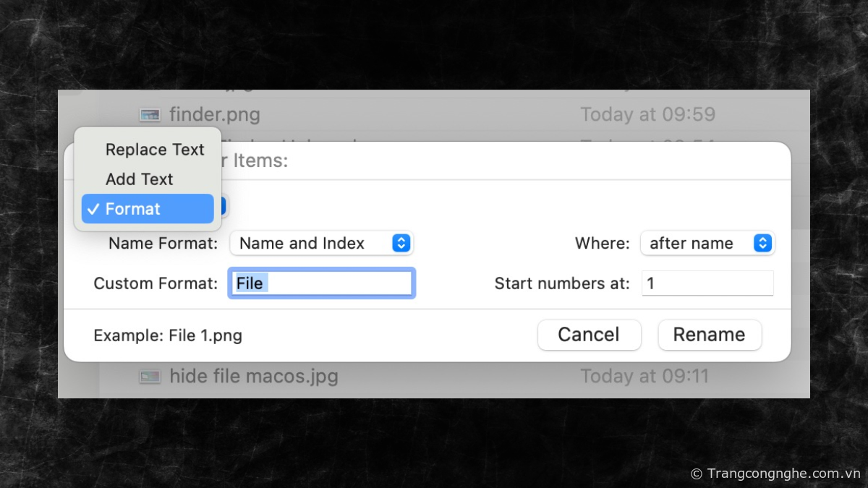
Task: Click the 'Start numbers at:' label
Action: (x=562, y=283)
